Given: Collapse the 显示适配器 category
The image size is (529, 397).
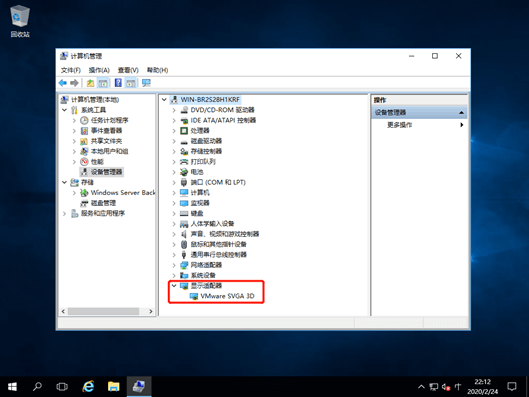Looking at the screenshot, I should coord(174,286).
